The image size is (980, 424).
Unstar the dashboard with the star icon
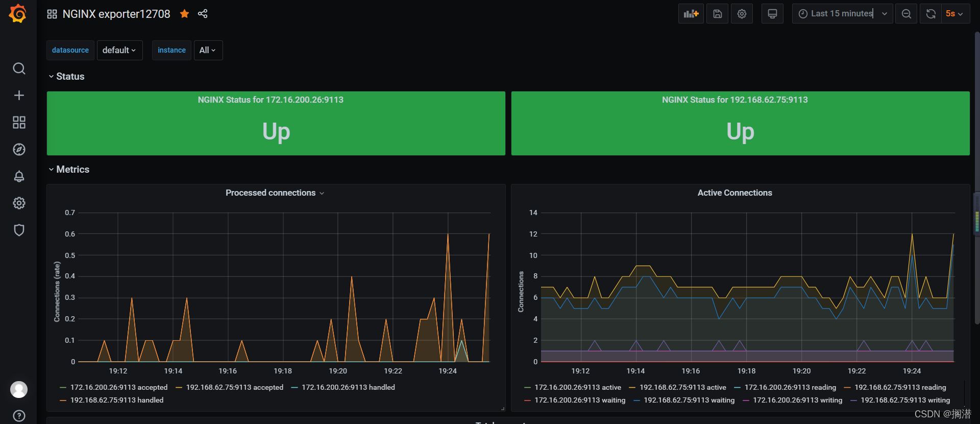pos(185,14)
